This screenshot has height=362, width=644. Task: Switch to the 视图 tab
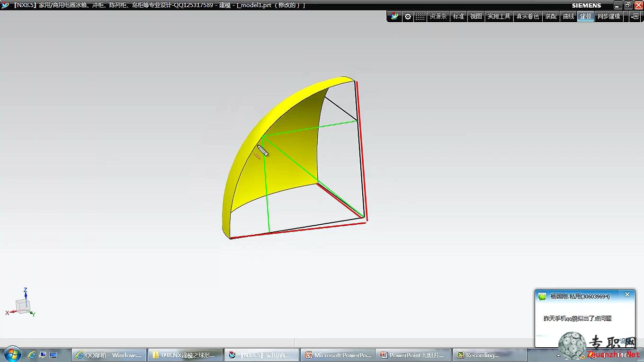point(476,17)
